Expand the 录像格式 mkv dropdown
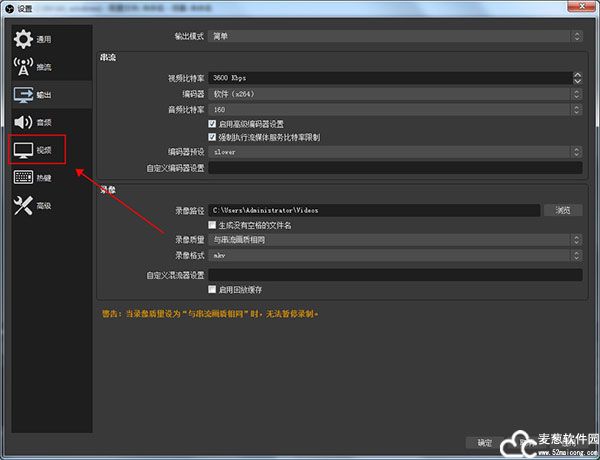600x460 pixels. pos(395,255)
